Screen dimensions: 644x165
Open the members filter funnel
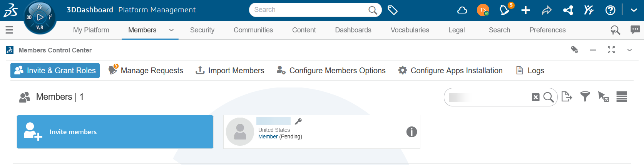pos(585,96)
